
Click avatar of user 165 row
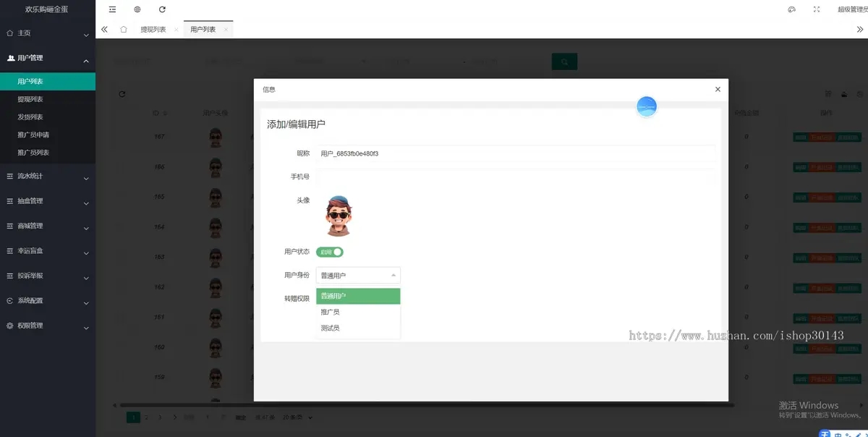(x=215, y=198)
